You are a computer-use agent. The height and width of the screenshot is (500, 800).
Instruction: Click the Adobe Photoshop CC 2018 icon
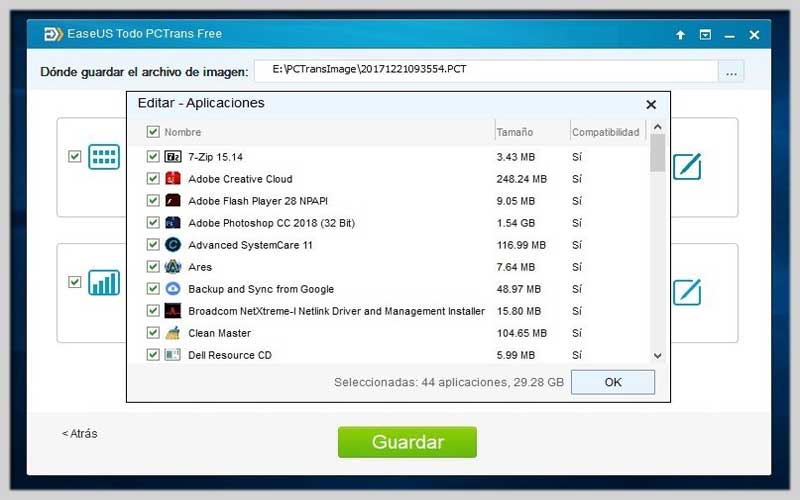[173, 222]
